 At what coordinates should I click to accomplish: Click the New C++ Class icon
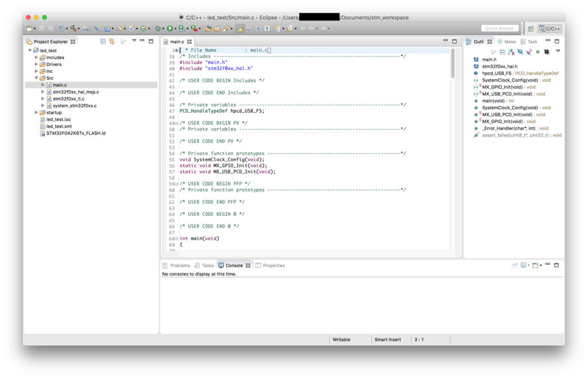pos(143,29)
